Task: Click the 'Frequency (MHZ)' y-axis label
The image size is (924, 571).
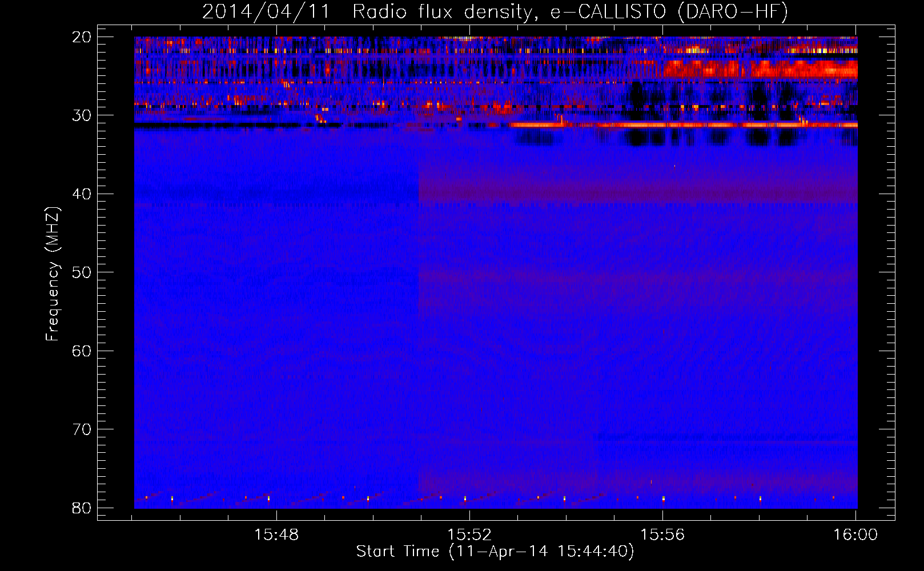Action: click(x=53, y=274)
